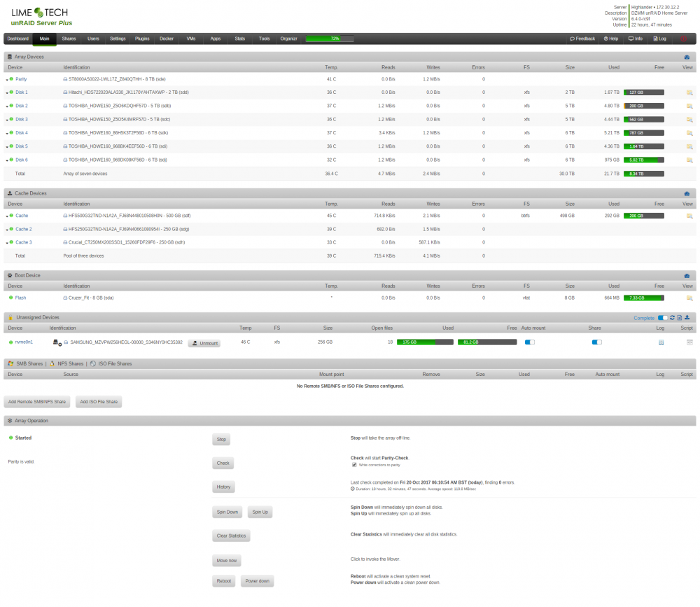The height and width of the screenshot is (607, 700).
Task: Expand the Parity device arrow
Action: 7,80
